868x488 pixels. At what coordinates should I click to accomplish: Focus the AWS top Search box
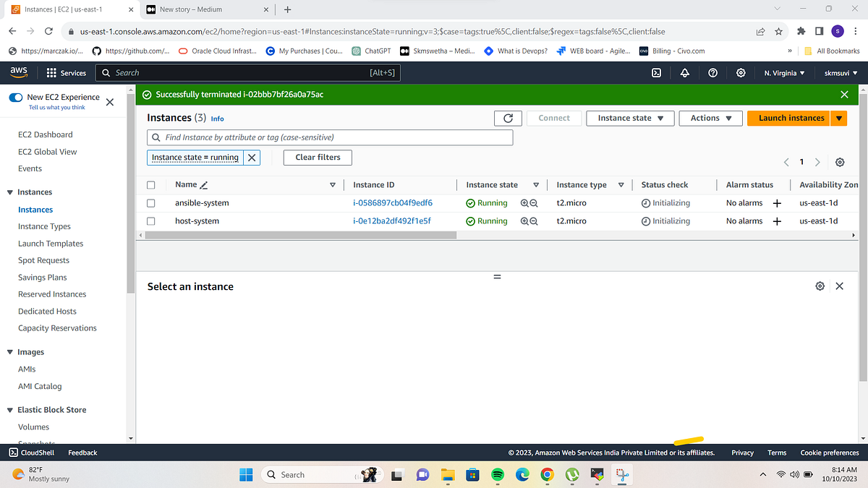tap(248, 73)
